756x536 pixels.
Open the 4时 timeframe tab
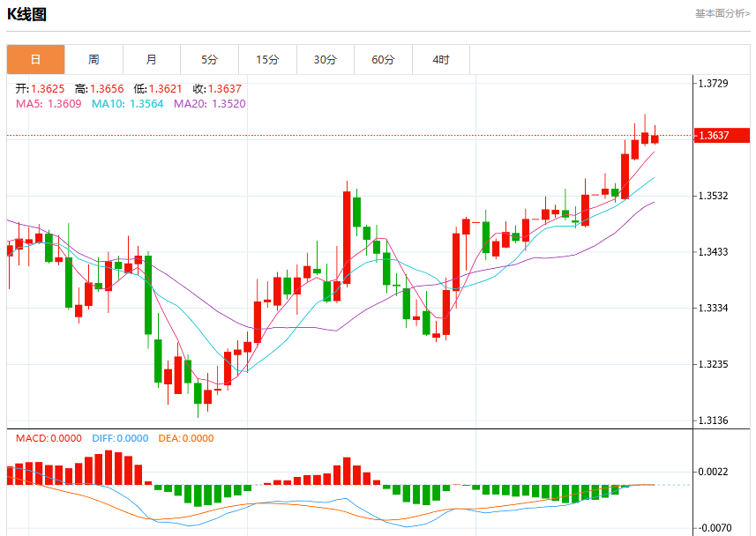click(x=441, y=60)
